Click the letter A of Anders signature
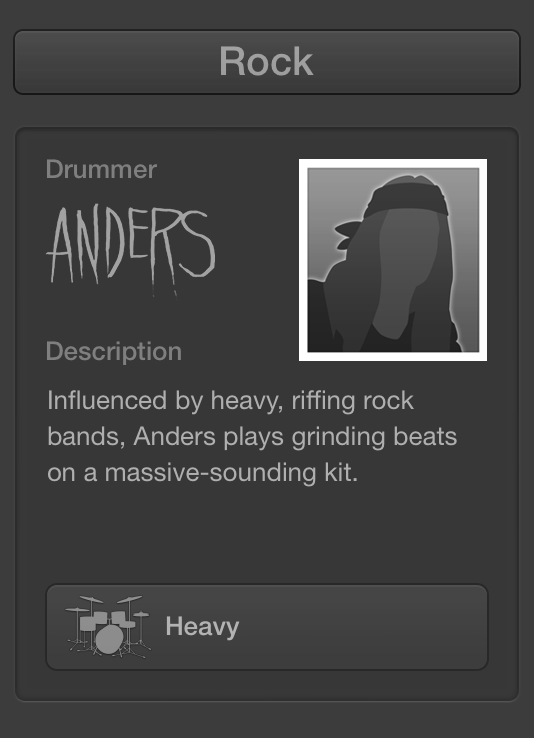This screenshot has height=738, width=534. [x=62, y=245]
